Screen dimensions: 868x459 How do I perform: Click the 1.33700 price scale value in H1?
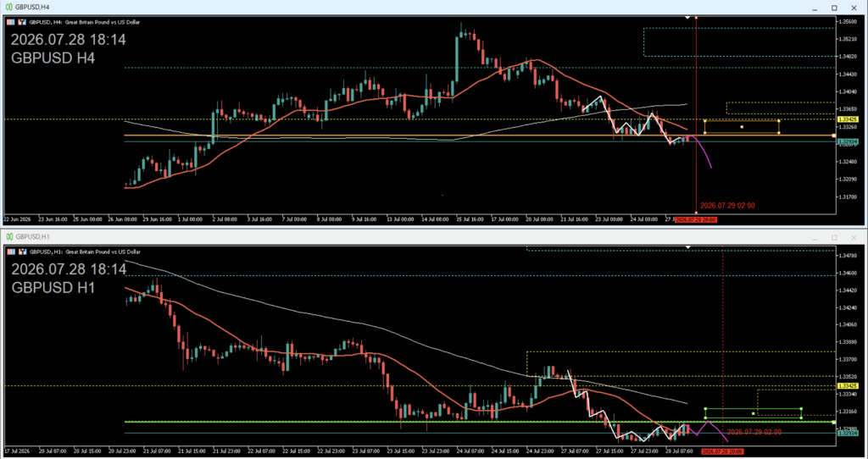pos(849,359)
